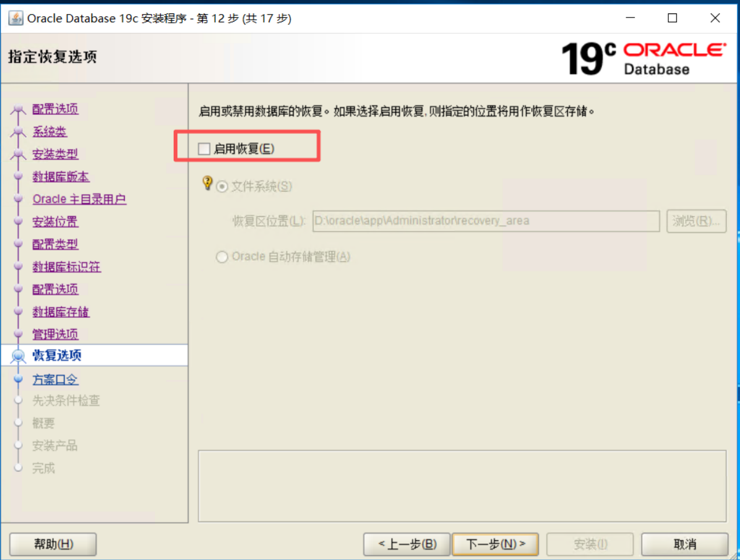740x560 pixels.
Task: Jump to the 数据库标识符 step
Action: pos(66,267)
